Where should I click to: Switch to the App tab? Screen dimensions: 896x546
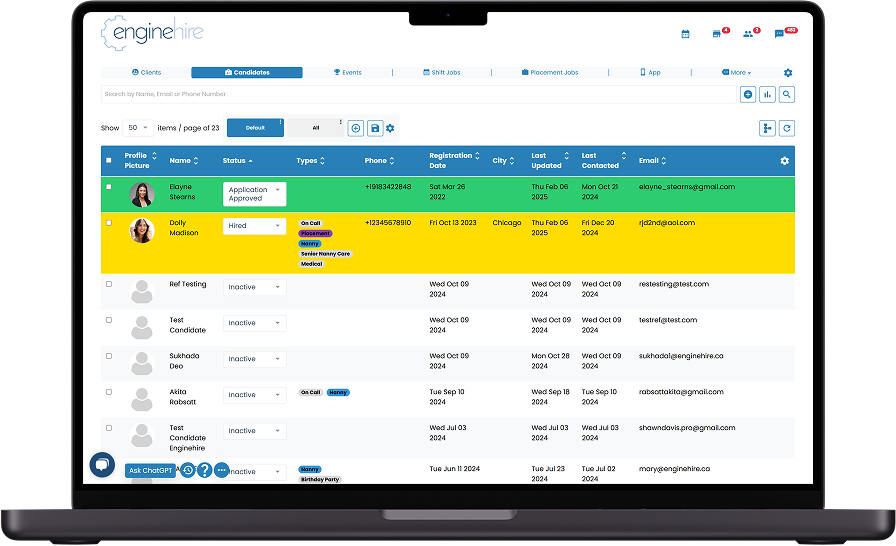pyautogui.click(x=650, y=73)
